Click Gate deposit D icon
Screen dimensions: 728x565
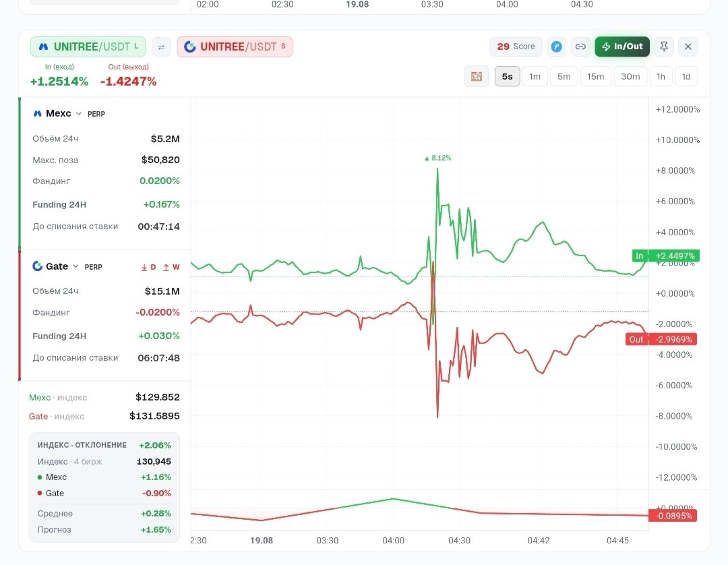click(x=148, y=267)
